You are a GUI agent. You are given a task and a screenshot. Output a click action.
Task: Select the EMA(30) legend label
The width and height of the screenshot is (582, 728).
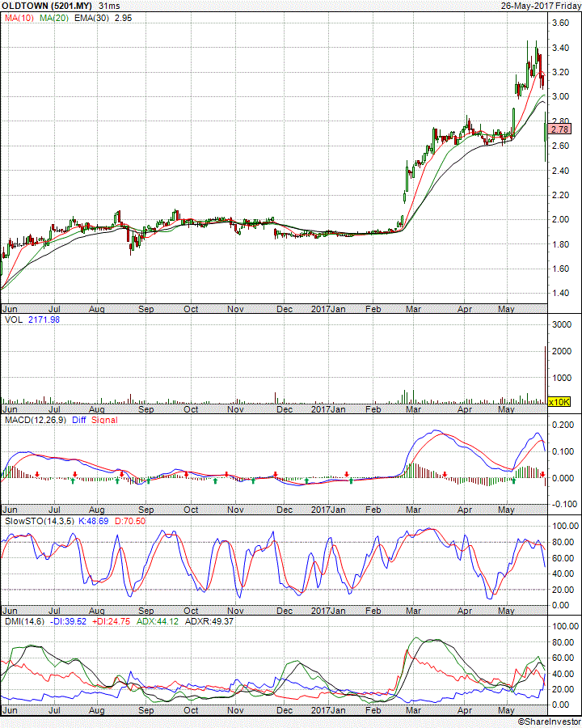pos(92,18)
